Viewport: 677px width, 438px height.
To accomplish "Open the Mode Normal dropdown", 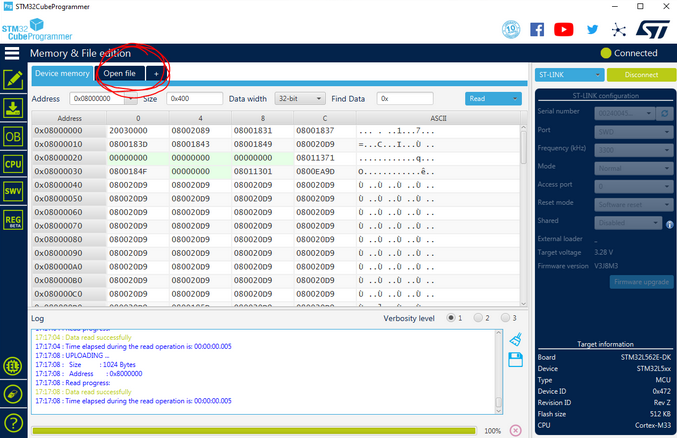I will coord(634,168).
